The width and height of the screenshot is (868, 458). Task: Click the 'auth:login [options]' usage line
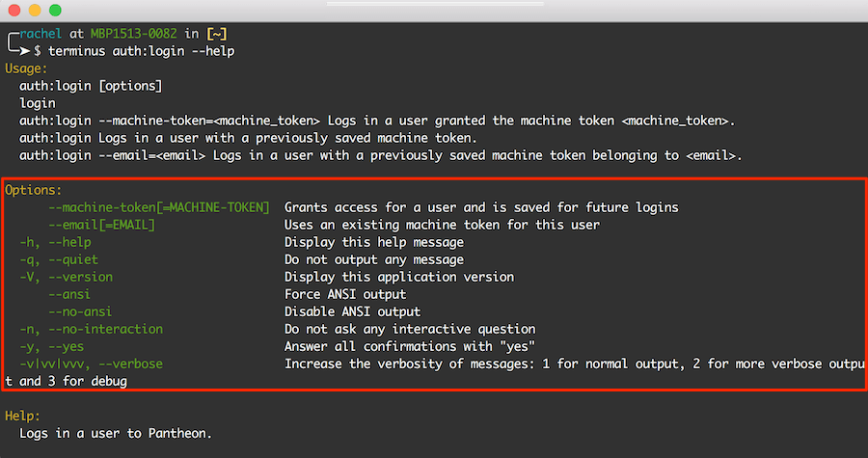click(x=91, y=86)
